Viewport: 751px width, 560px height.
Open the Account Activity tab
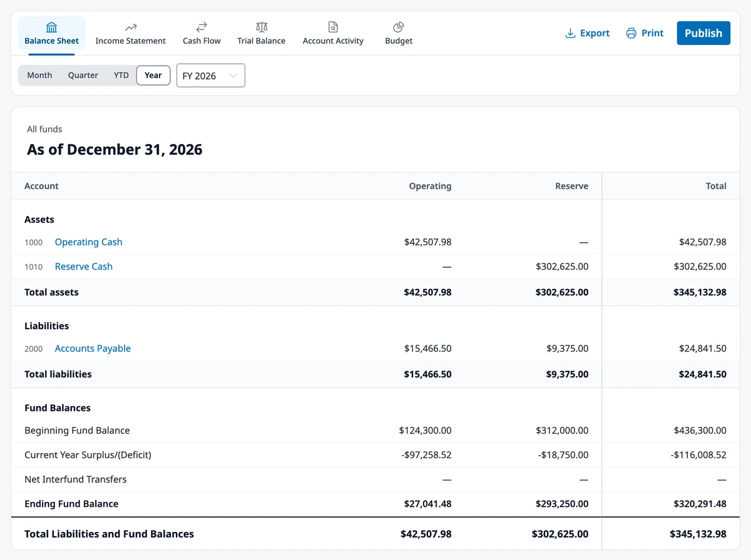click(x=333, y=34)
